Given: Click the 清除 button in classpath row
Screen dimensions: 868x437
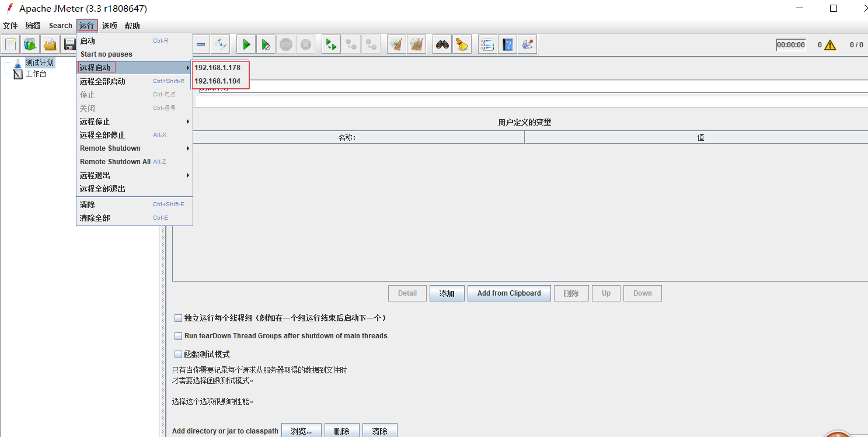Looking at the screenshot, I should pyautogui.click(x=379, y=431).
